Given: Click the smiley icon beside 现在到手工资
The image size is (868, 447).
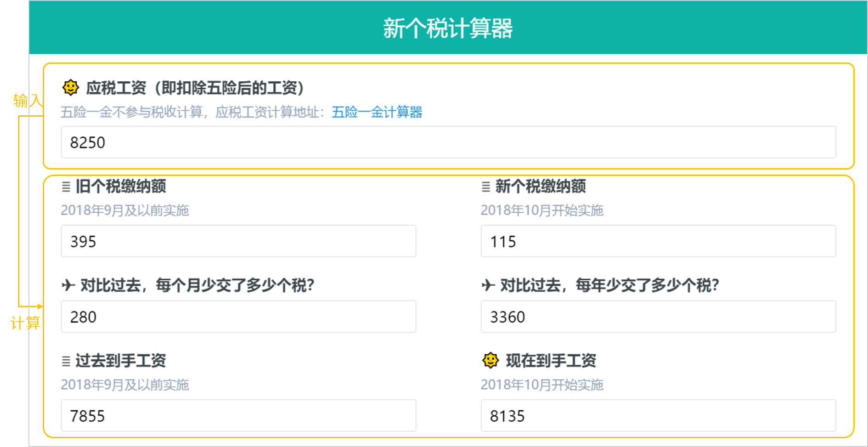Looking at the screenshot, I should tap(490, 362).
